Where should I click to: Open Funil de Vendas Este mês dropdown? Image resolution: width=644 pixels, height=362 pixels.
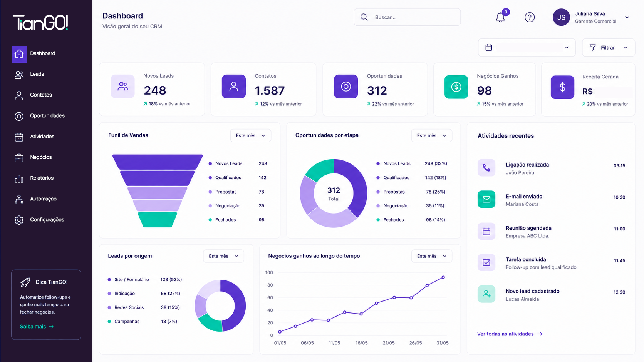point(250,135)
